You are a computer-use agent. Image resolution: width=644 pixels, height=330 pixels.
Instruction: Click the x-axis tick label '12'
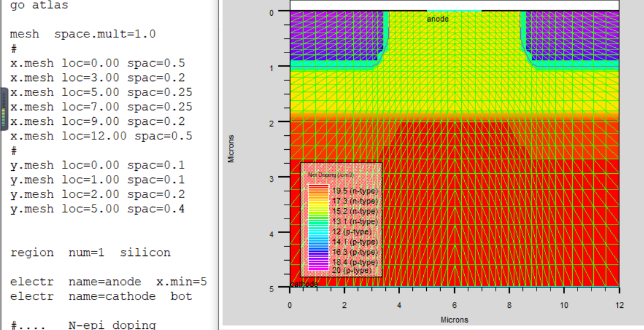[619, 305]
